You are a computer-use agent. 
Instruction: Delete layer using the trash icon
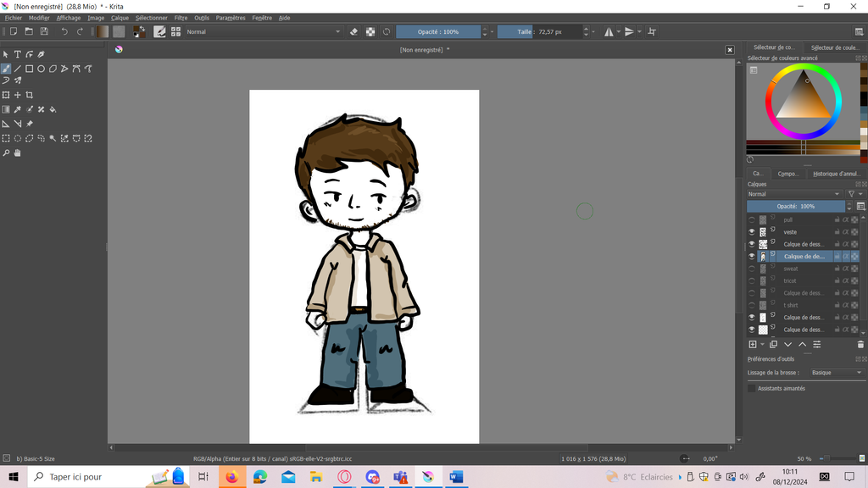(x=860, y=345)
